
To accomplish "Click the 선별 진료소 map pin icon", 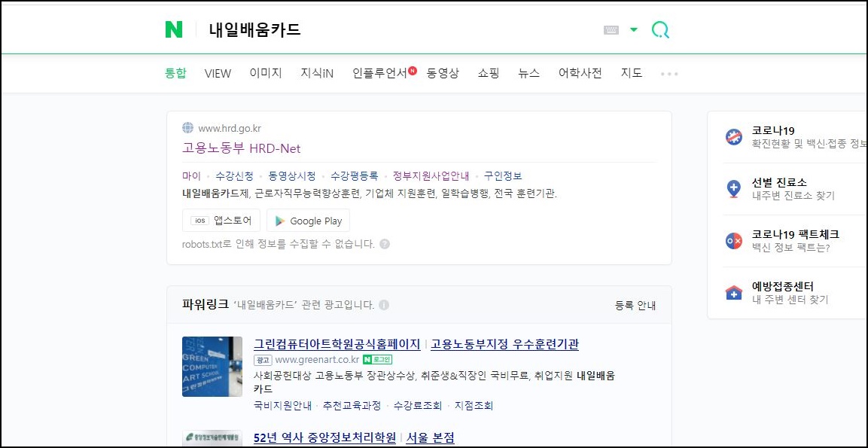I will (x=733, y=189).
